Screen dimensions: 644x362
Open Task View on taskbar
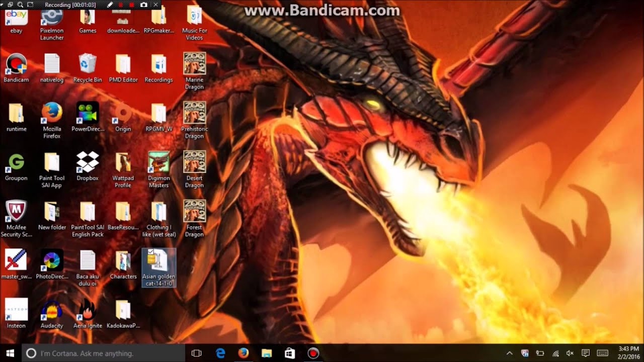coord(197,353)
